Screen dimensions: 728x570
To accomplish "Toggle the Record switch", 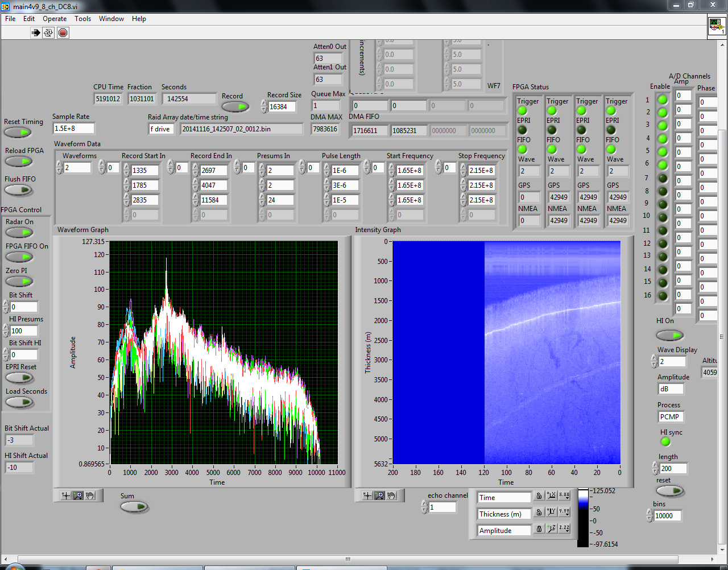I will pos(235,107).
